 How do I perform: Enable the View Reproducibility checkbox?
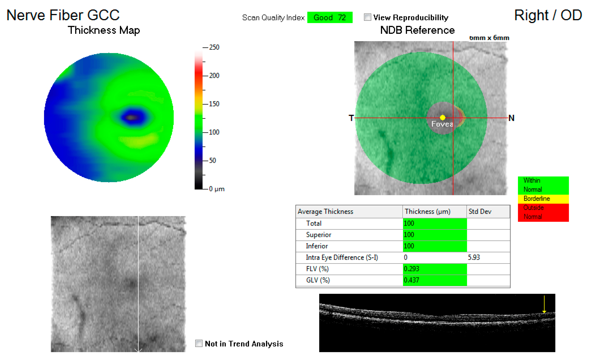tap(367, 17)
